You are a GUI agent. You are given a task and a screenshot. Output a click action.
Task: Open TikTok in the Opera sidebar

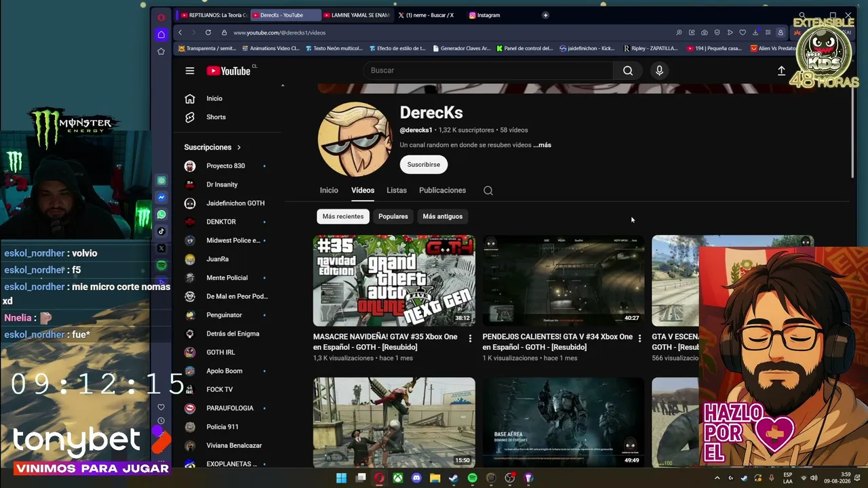coord(161,231)
